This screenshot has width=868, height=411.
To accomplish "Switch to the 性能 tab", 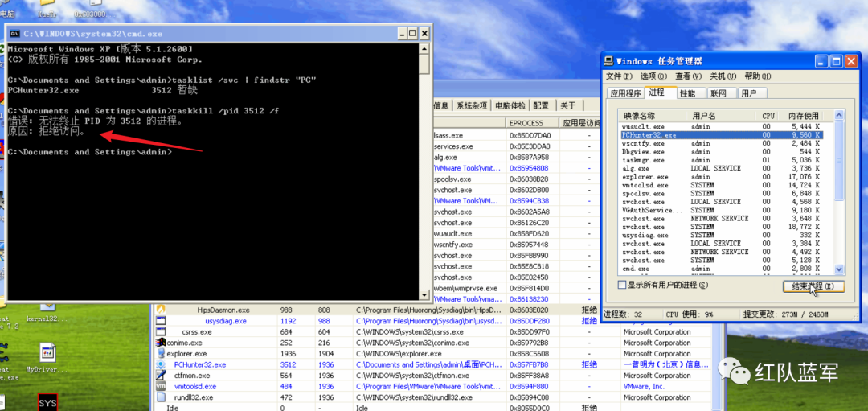I will (x=691, y=93).
